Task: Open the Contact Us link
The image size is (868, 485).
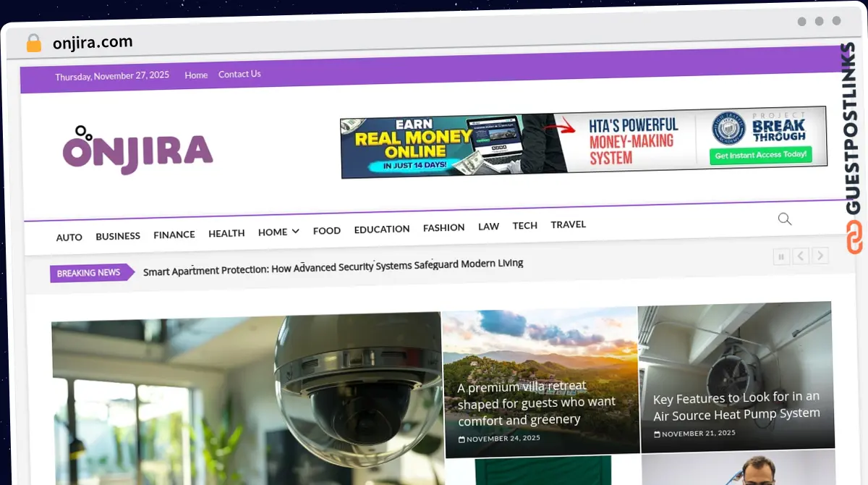Action: coord(239,74)
